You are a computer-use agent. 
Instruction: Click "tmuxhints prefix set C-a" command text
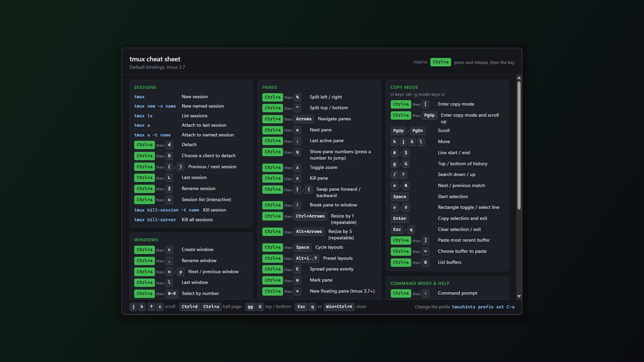[483, 307]
